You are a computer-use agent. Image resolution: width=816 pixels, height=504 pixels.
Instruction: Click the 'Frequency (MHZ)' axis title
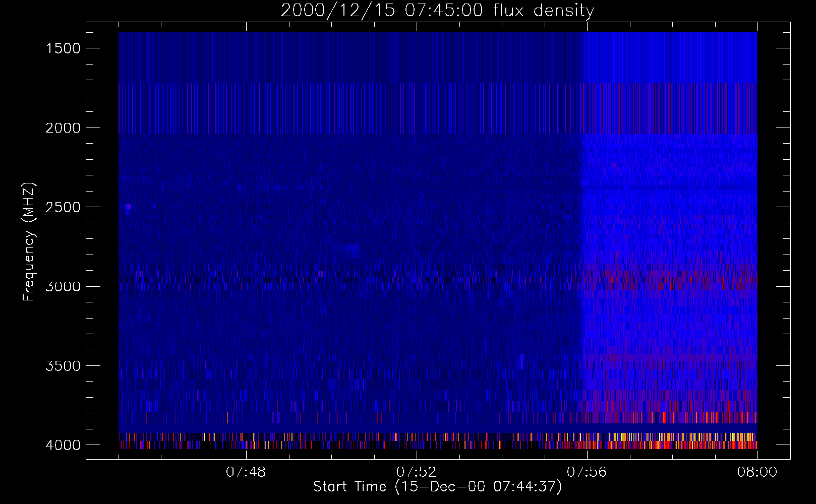point(29,241)
